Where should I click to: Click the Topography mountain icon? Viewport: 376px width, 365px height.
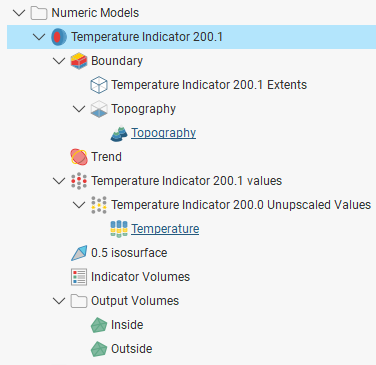click(119, 133)
